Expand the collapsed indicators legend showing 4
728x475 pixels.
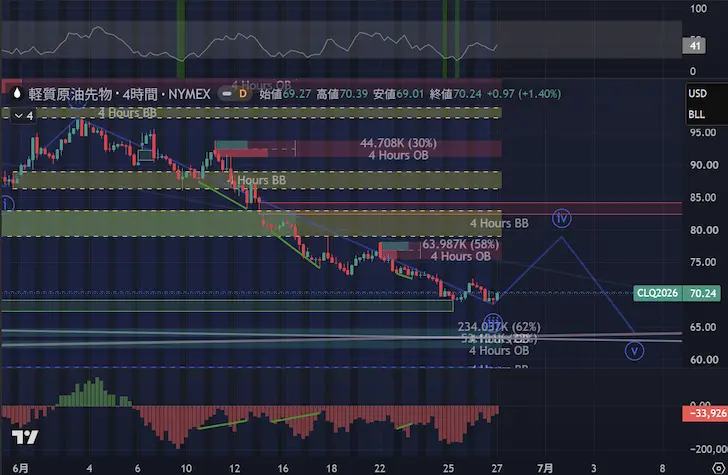tap(24, 115)
